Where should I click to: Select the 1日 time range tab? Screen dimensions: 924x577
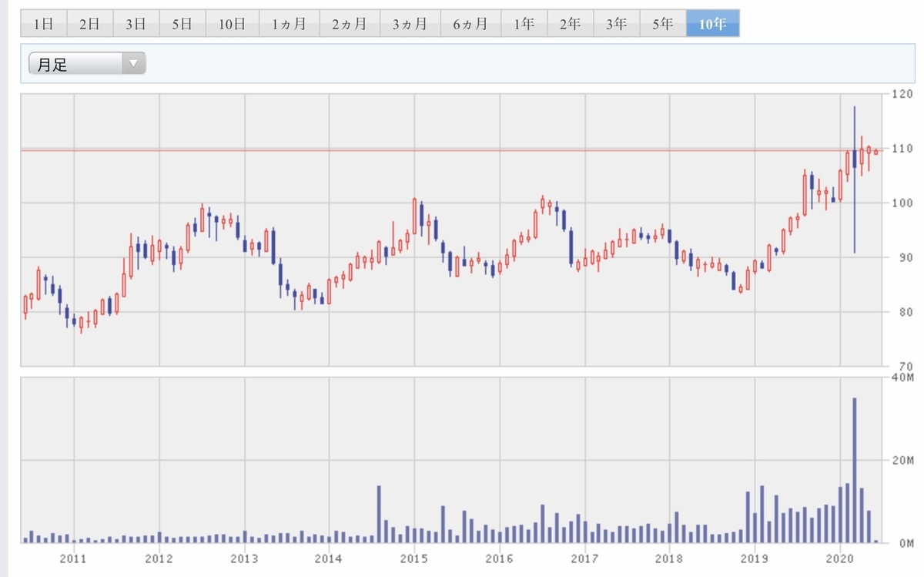click(44, 23)
